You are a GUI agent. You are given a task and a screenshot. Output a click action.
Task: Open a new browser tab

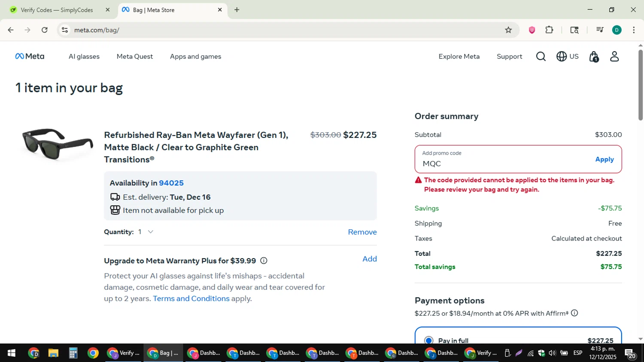pyautogui.click(x=237, y=9)
